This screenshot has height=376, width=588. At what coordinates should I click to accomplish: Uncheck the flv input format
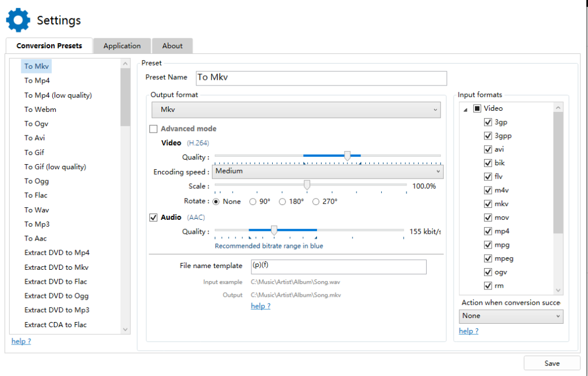pyautogui.click(x=488, y=177)
